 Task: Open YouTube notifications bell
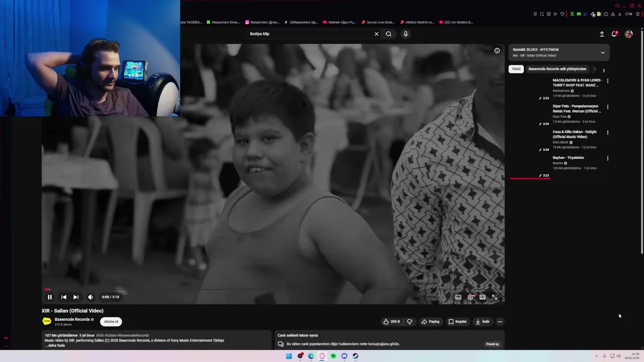pos(614,34)
